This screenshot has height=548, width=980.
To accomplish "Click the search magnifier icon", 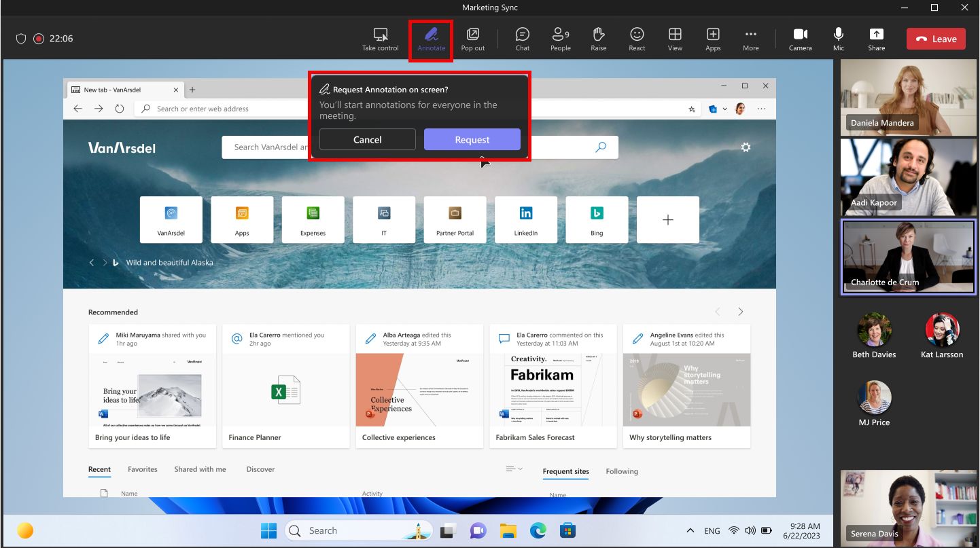I will coord(601,147).
